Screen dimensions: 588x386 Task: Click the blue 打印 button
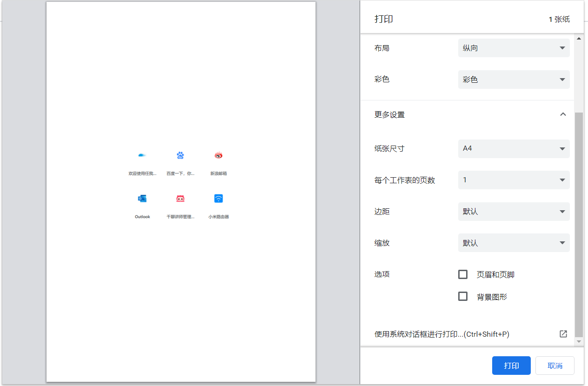click(511, 366)
